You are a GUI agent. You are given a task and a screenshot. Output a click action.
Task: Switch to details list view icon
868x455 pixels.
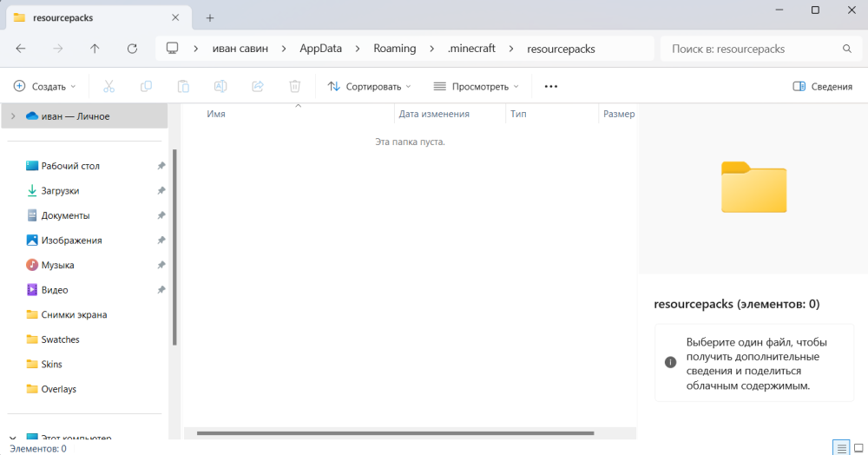841,448
